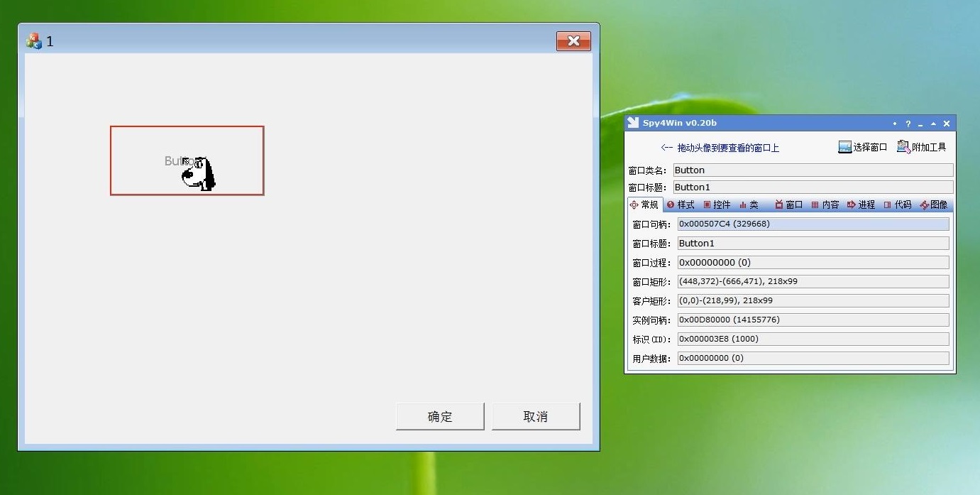Click the 标识(ID) field value 0x000003E8

813,339
